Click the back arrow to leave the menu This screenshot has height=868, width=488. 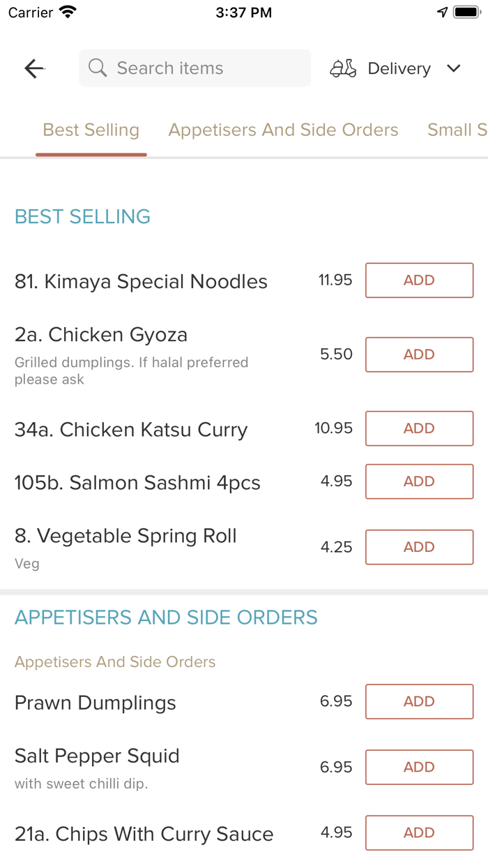[x=33, y=68]
